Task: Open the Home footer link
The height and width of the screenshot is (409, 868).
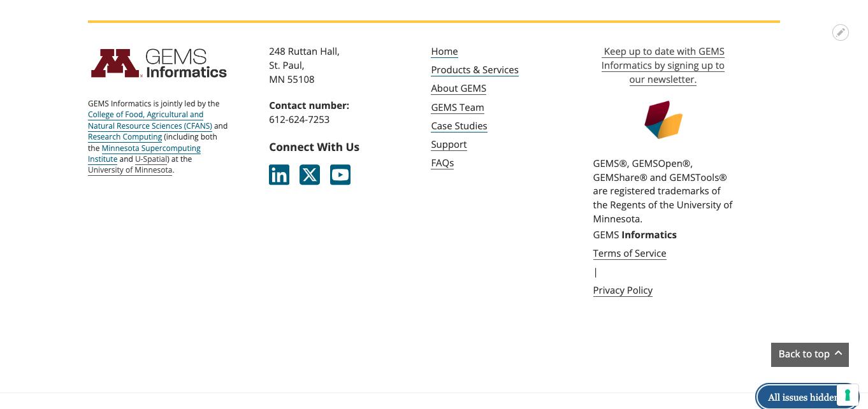Action: 444,52
